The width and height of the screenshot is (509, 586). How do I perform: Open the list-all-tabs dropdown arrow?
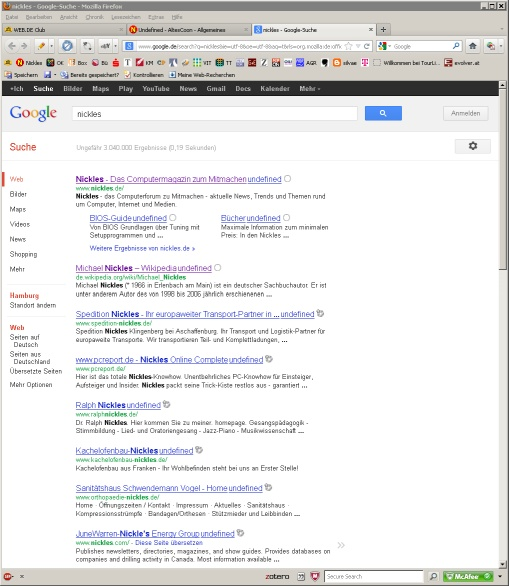pos(501,29)
